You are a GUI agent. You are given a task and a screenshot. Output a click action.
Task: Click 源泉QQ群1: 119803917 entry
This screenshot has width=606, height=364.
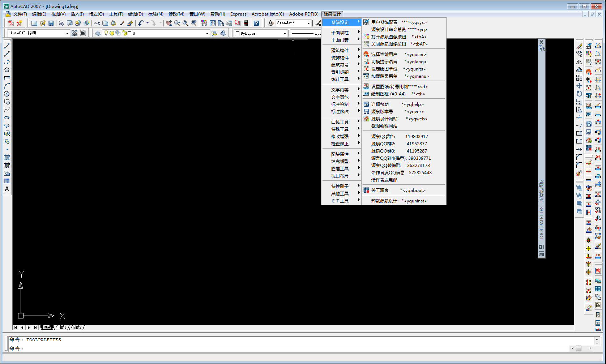click(404, 136)
